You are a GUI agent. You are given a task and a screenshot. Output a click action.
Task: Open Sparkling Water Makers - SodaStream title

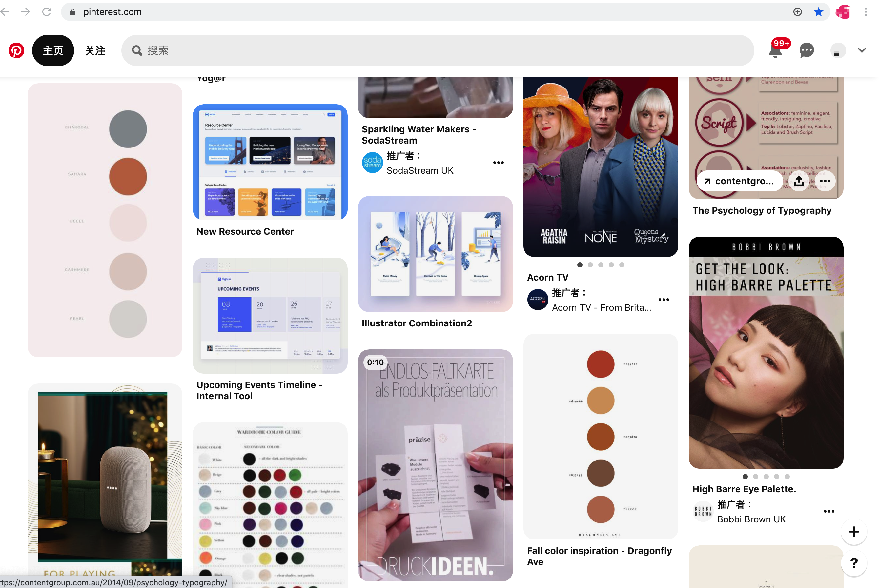(419, 135)
